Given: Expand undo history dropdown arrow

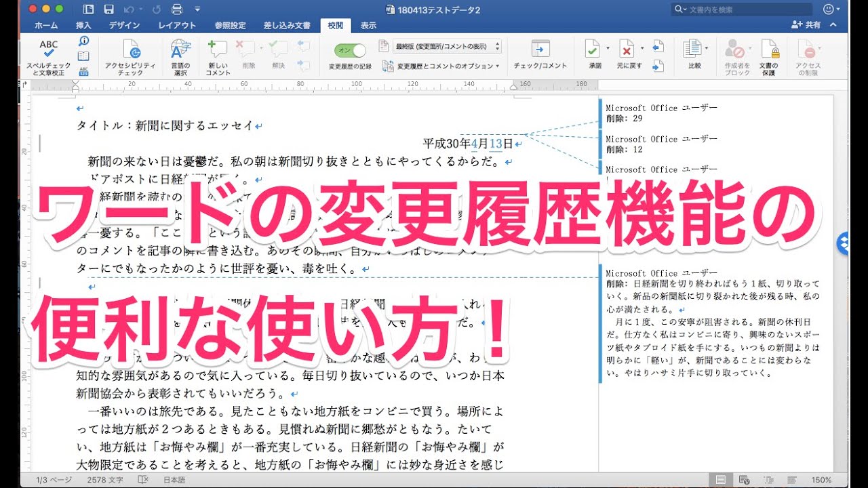Looking at the screenshot, I should tap(142, 9).
